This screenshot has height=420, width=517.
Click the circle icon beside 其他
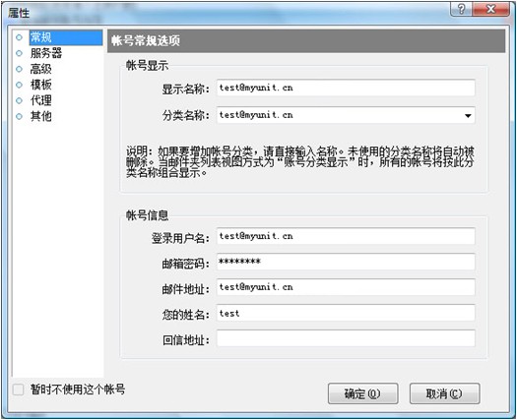[x=19, y=116]
